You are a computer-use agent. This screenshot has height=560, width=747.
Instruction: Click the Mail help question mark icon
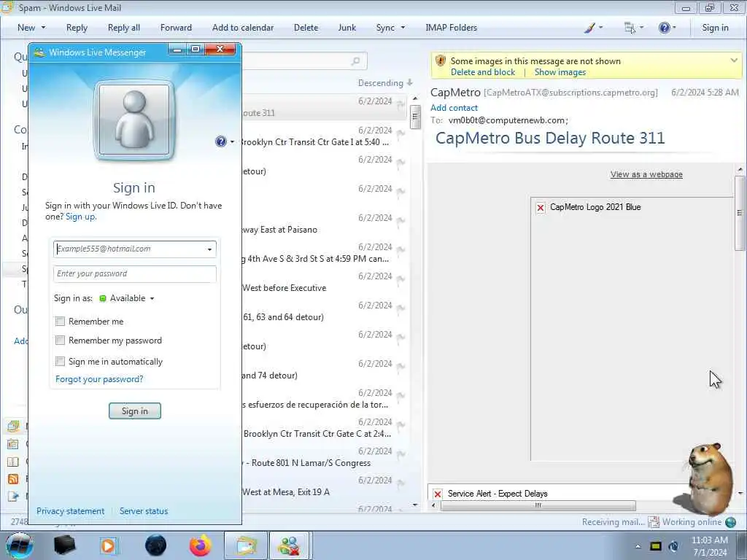pyautogui.click(x=664, y=28)
